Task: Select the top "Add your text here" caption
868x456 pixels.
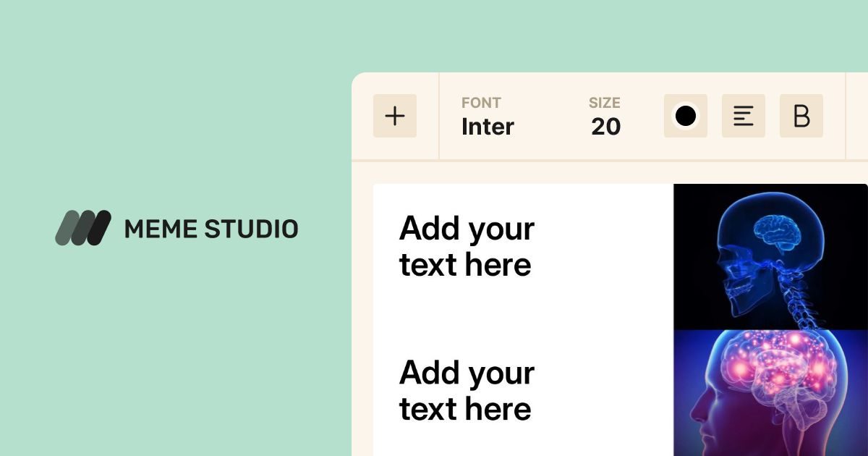Action: tap(467, 247)
